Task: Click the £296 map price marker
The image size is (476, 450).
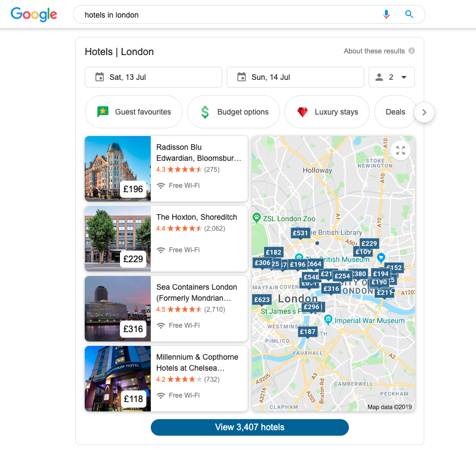Action: 311,307
